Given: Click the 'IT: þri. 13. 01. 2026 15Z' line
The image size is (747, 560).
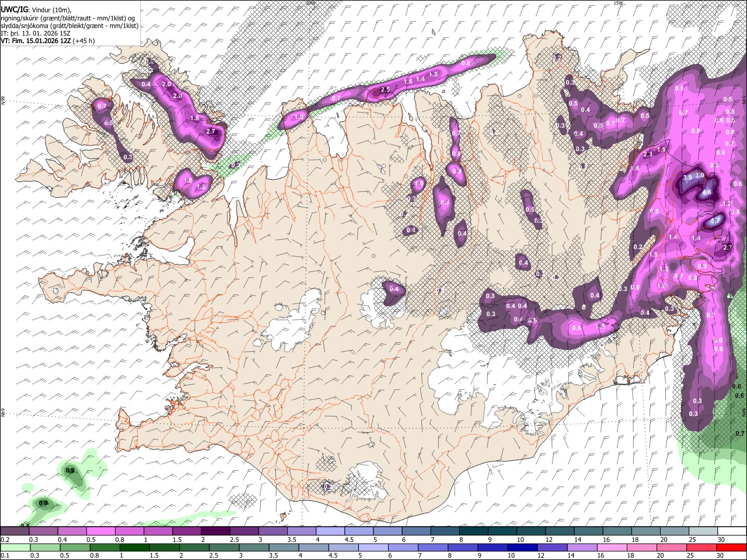Looking at the screenshot, I should (36, 33).
